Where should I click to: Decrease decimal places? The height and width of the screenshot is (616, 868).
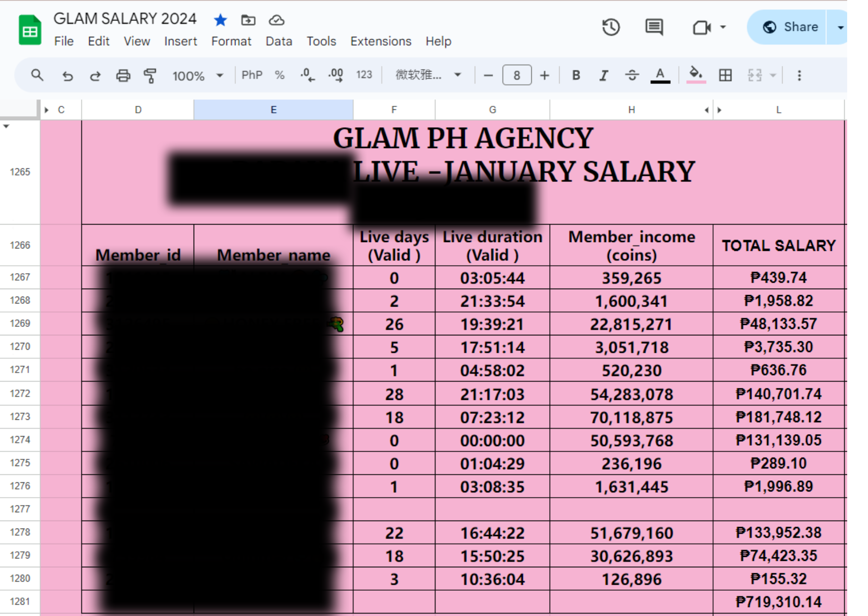[307, 75]
